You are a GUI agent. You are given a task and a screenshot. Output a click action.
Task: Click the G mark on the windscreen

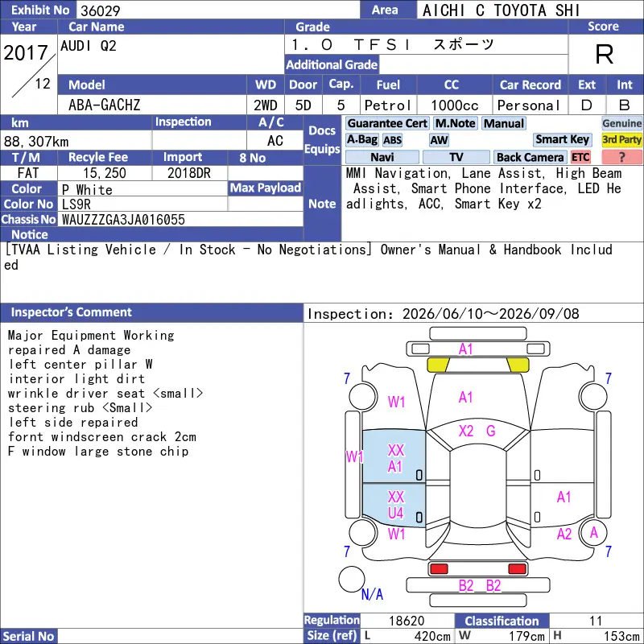pos(490,431)
